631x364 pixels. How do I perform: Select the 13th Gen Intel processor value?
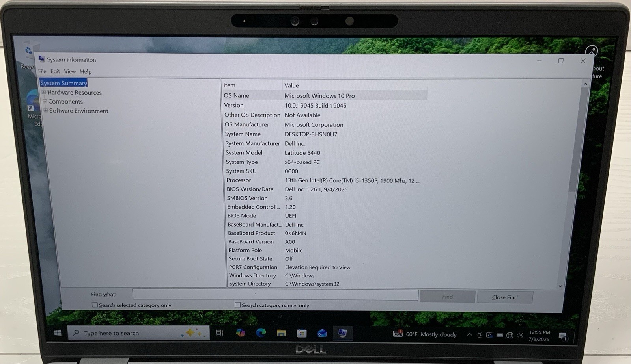pyautogui.click(x=352, y=180)
